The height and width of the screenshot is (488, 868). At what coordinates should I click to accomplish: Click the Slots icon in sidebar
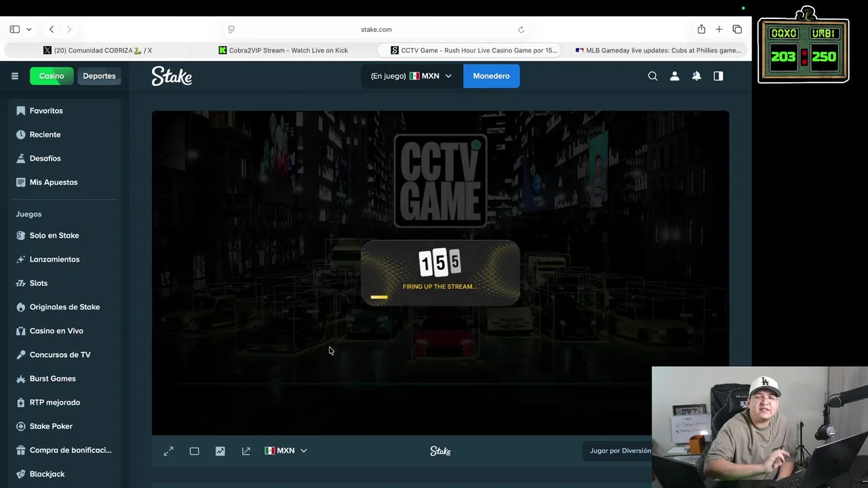[x=20, y=283]
